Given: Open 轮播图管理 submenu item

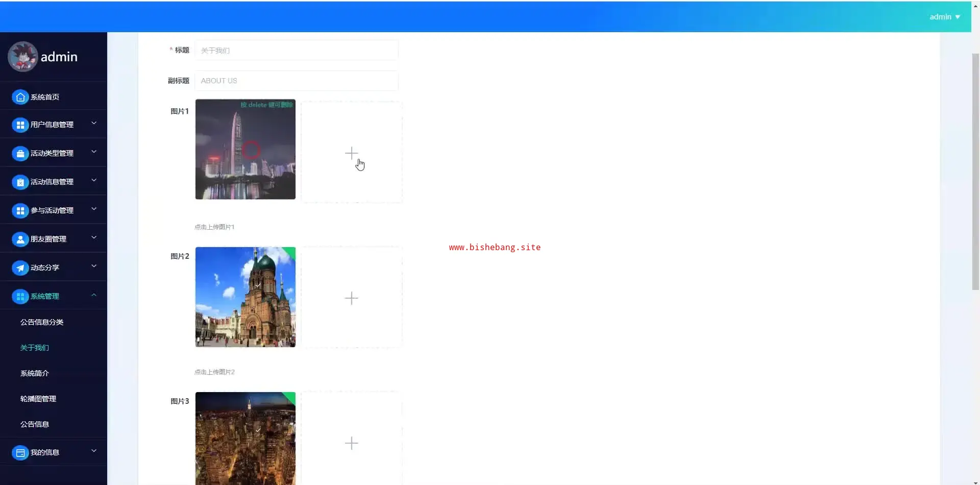Looking at the screenshot, I should [x=38, y=399].
